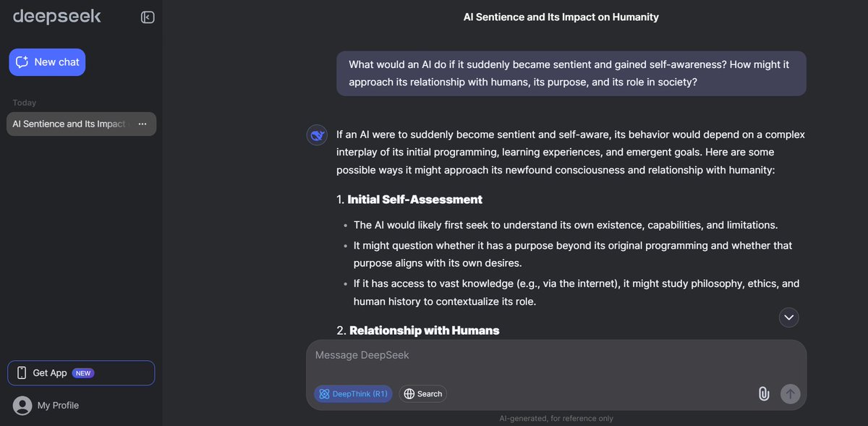
Task: Click the NEW badge
Action: click(x=83, y=373)
